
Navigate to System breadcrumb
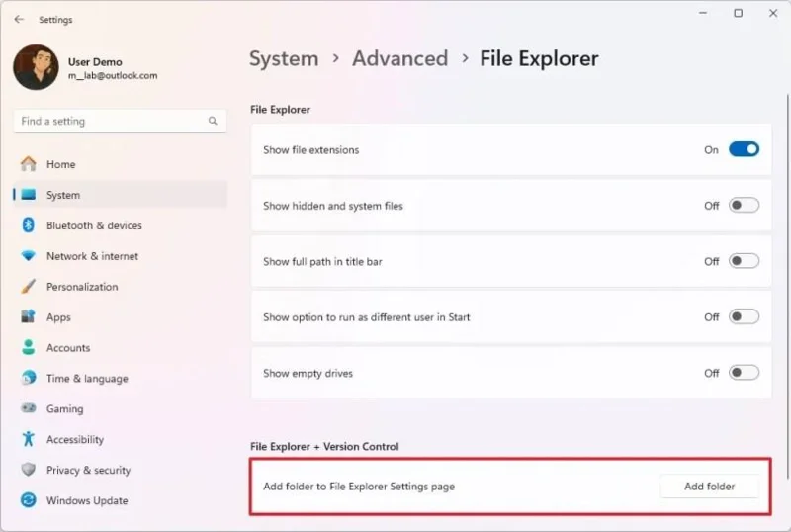[x=284, y=58]
